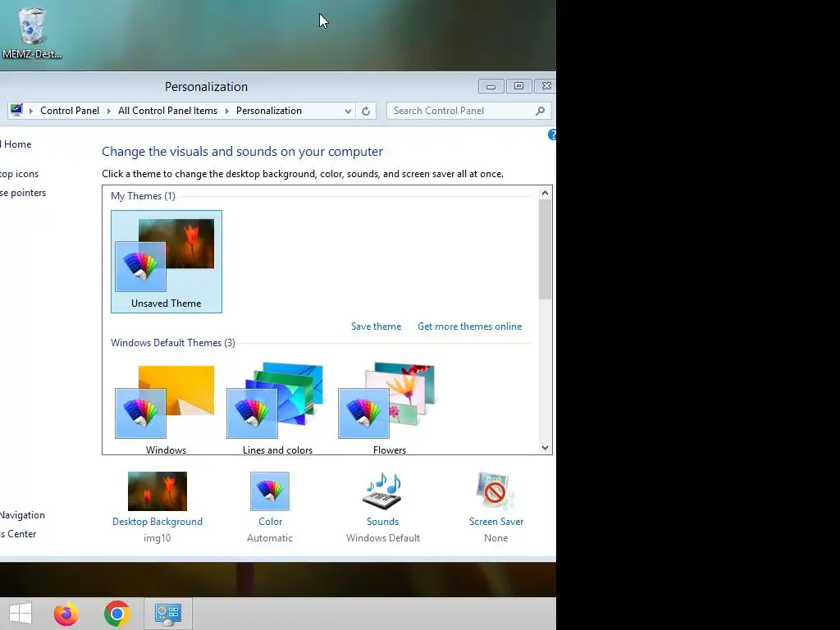The image size is (840, 630).
Task: Open the Recycle Bin desktop icon
Action: [x=31, y=32]
